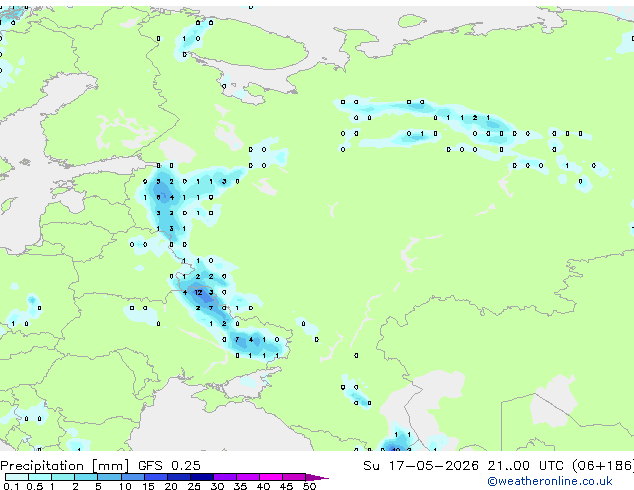Click the "Su 17-05-2026" date text
The width and height of the screenshot is (634, 490).
(421, 466)
